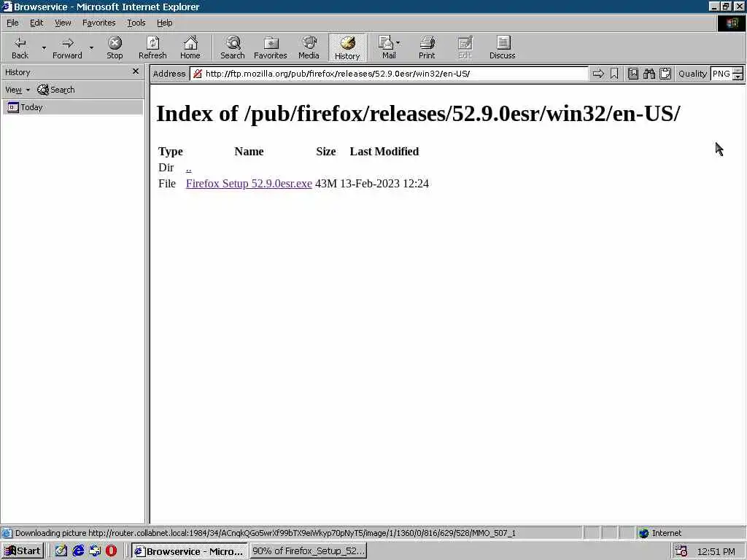Go to the Home page

tap(190, 47)
